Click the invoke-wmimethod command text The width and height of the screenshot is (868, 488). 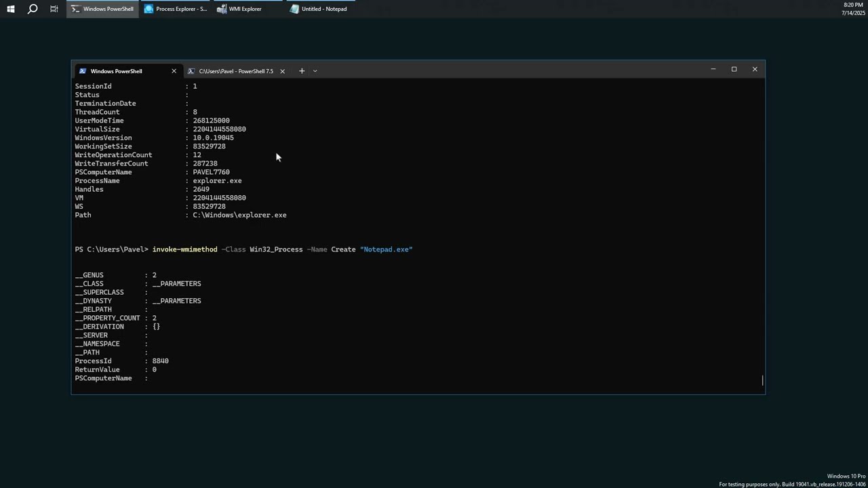[184, 249]
